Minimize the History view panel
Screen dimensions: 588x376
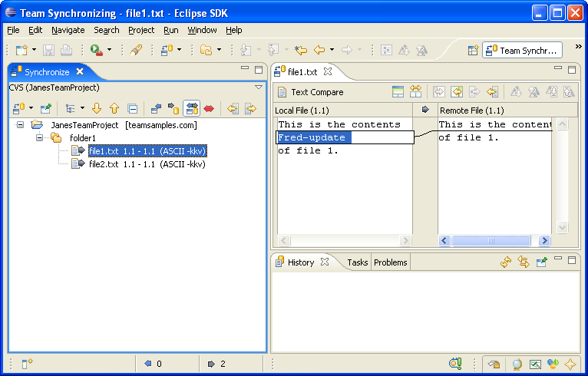[558, 258]
